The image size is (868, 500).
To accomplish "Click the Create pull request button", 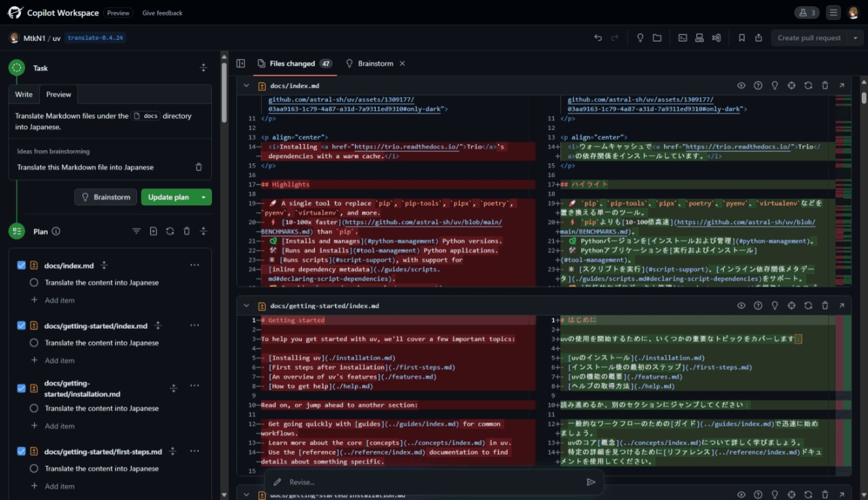I will coord(809,38).
